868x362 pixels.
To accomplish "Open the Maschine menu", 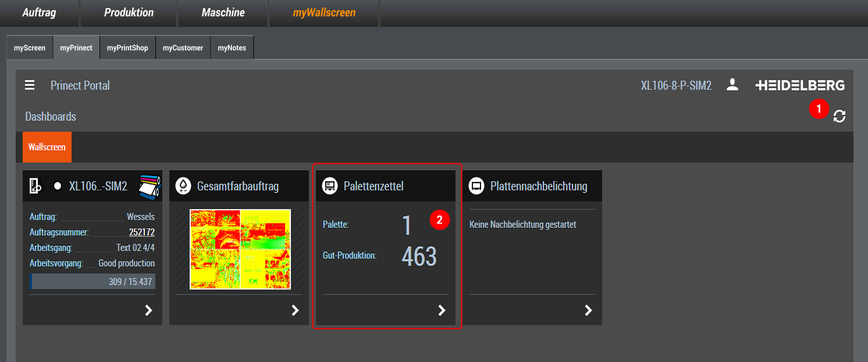I will (x=223, y=13).
